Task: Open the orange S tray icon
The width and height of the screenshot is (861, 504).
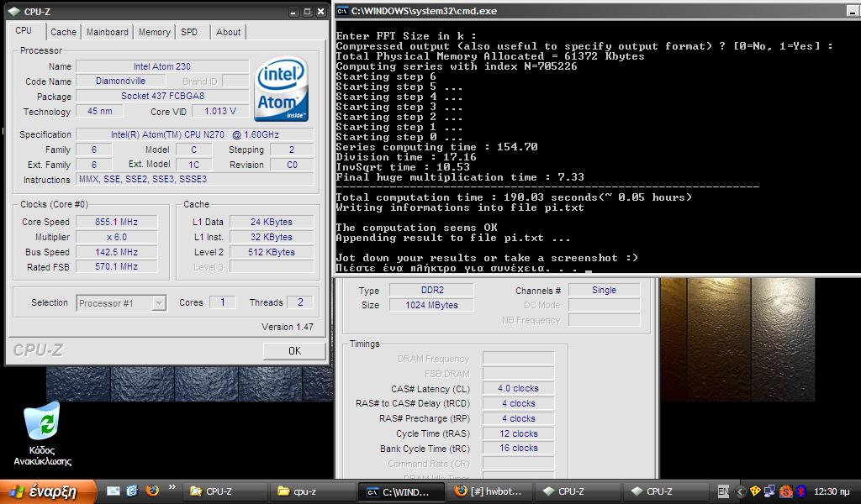Action: click(x=786, y=491)
